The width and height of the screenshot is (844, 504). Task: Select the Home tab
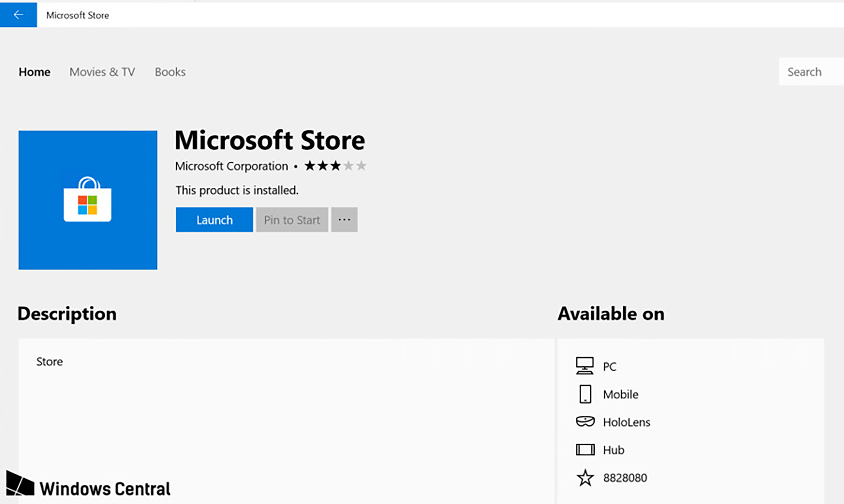point(34,71)
